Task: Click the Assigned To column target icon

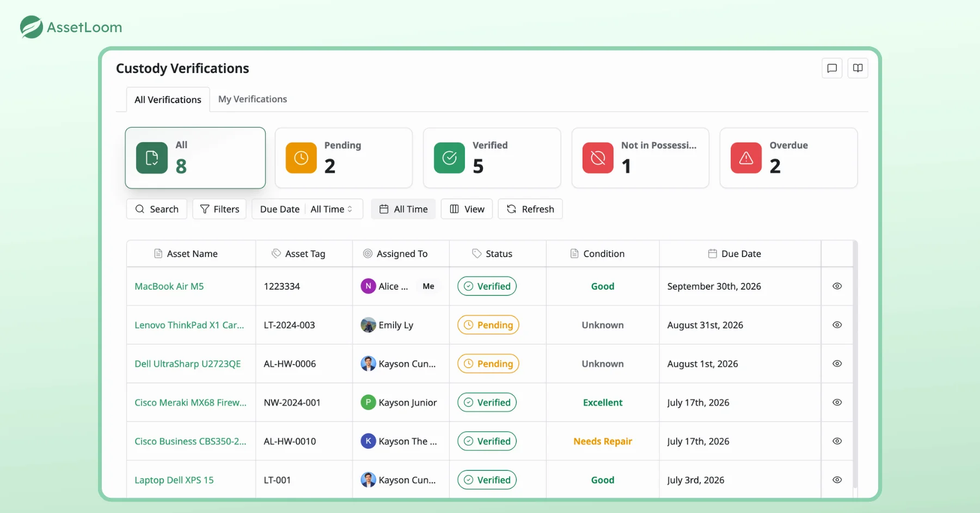Action: click(367, 253)
